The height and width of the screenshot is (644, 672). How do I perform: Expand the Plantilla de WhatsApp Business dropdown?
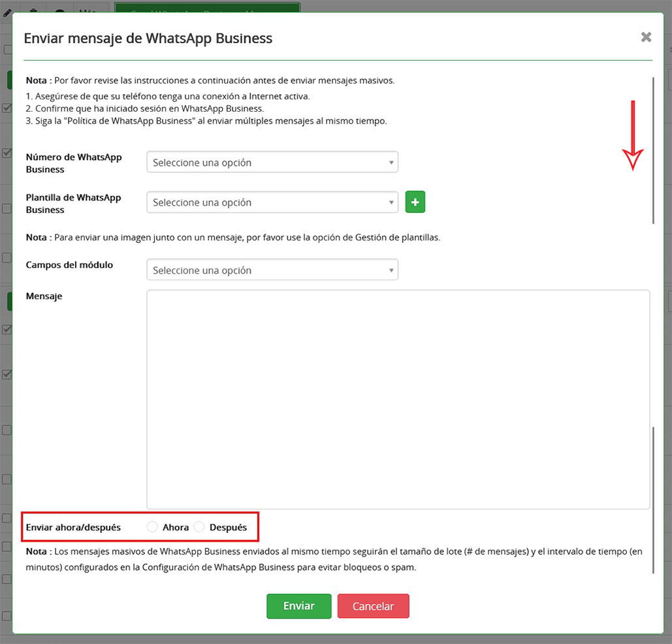272,202
